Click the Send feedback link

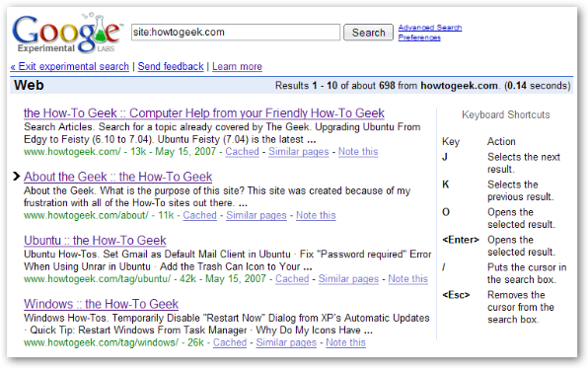[171, 66]
